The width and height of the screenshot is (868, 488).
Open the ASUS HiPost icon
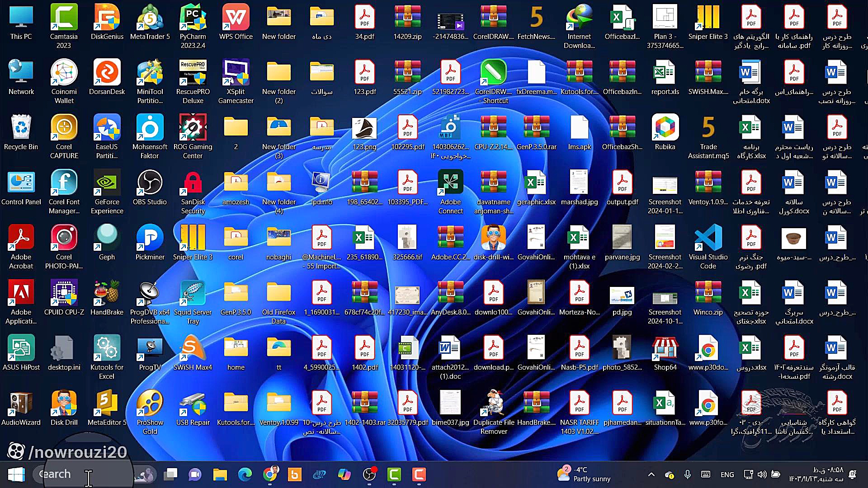pyautogui.click(x=21, y=353)
